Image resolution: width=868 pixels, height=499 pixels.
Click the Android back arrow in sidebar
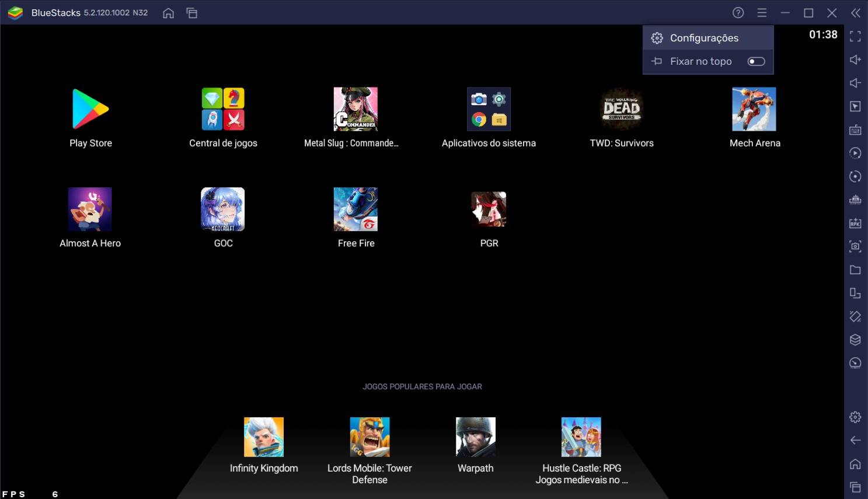point(855,440)
